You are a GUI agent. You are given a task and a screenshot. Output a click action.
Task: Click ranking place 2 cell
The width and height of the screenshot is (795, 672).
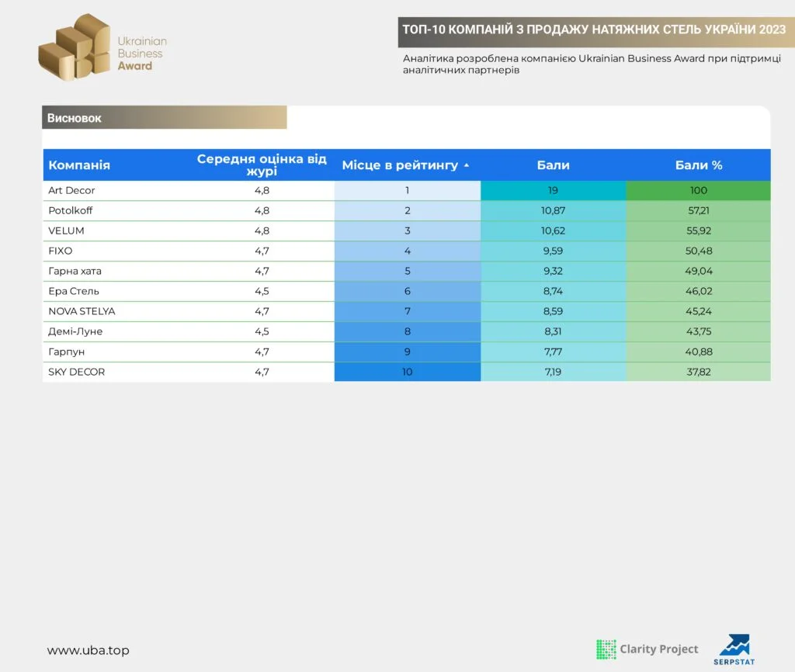tap(408, 211)
